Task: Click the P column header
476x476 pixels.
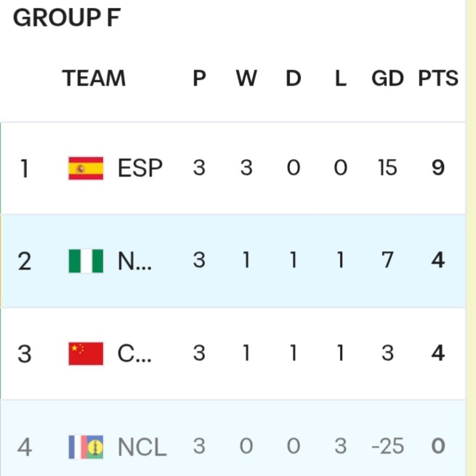Action: click(199, 78)
